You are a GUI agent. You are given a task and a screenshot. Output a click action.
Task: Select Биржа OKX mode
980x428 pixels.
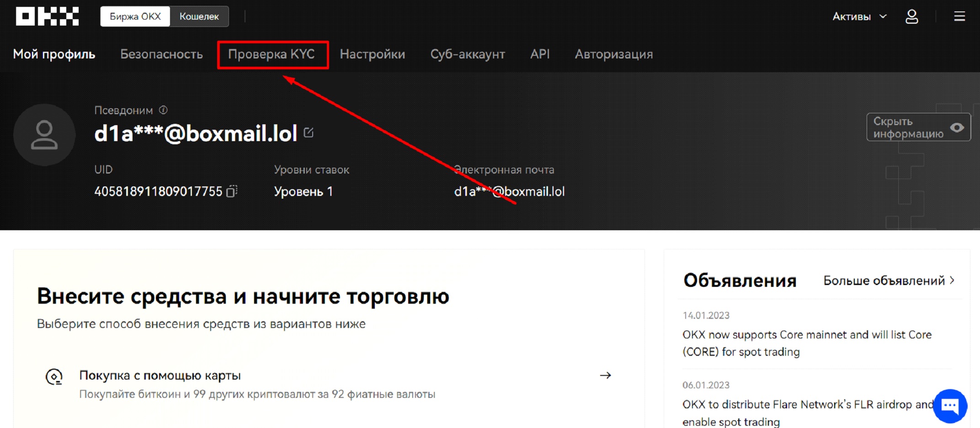click(135, 16)
